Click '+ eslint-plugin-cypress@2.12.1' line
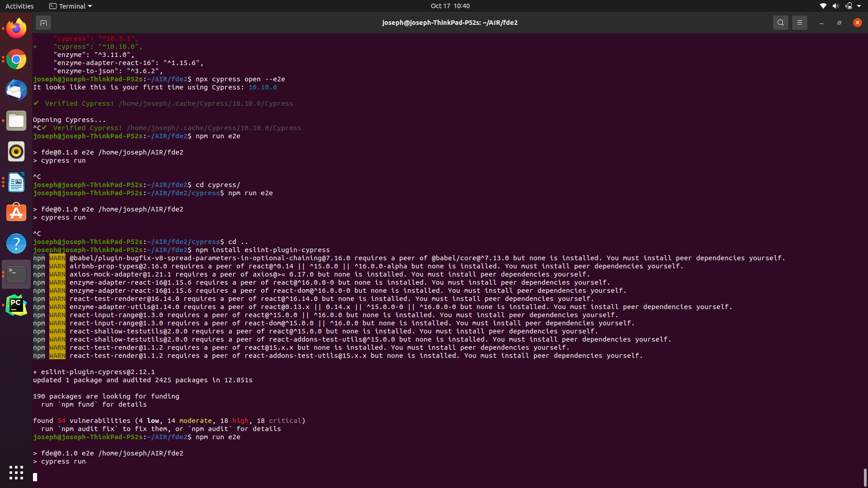The width and height of the screenshot is (868, 488). (x=94, y=372)
